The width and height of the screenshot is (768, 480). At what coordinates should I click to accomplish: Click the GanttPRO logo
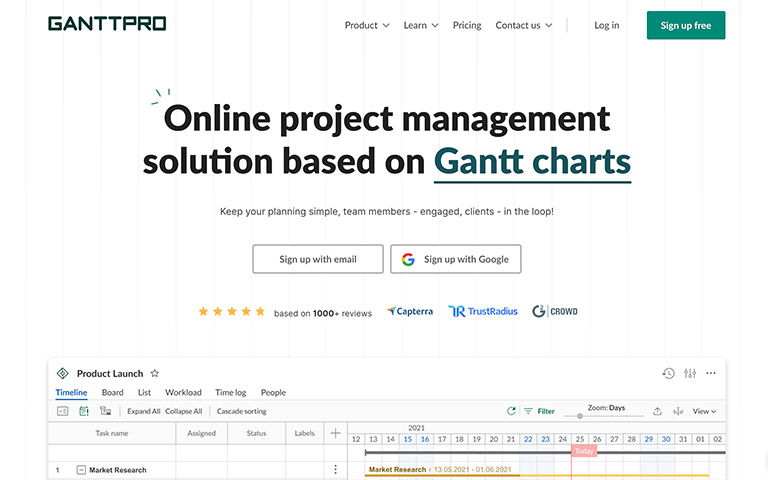coord(107,24)
